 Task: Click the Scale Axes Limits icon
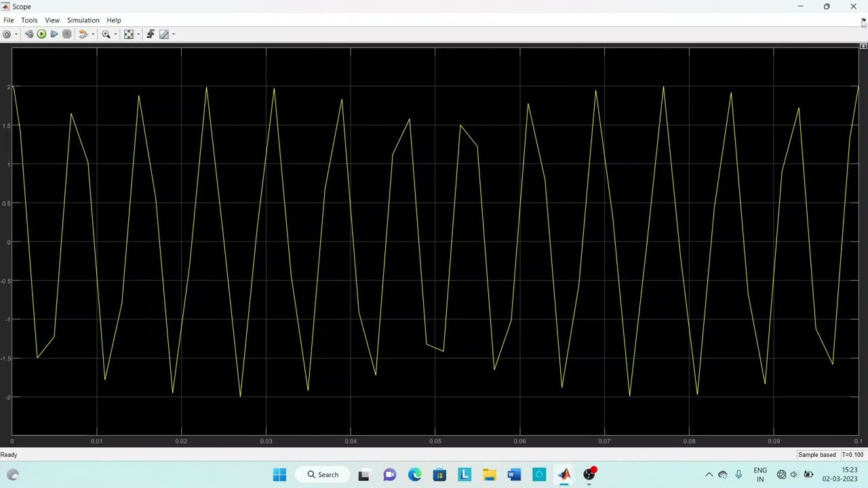tap(128, 34)
